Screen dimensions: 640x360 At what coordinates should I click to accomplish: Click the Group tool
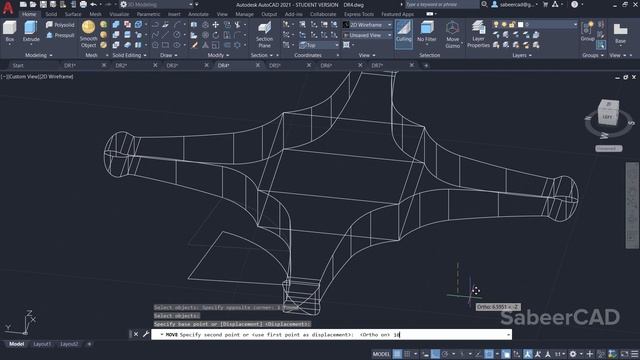587,32
